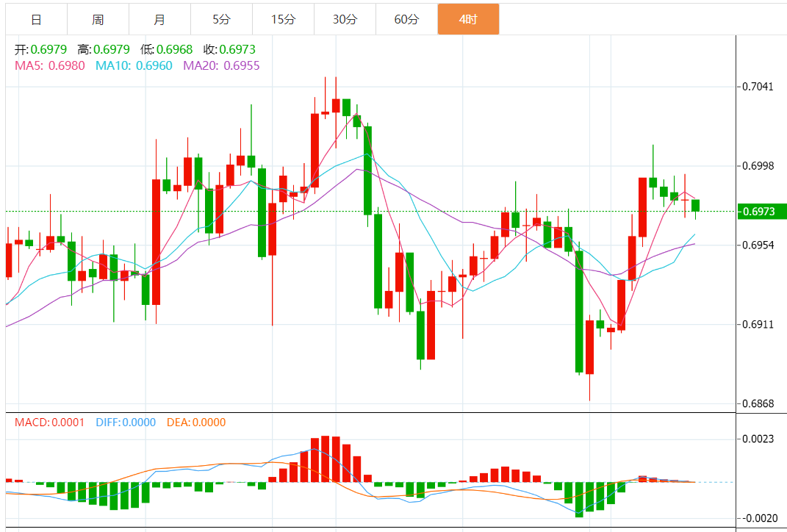Click the most recent green candlestick

(695, 205)
